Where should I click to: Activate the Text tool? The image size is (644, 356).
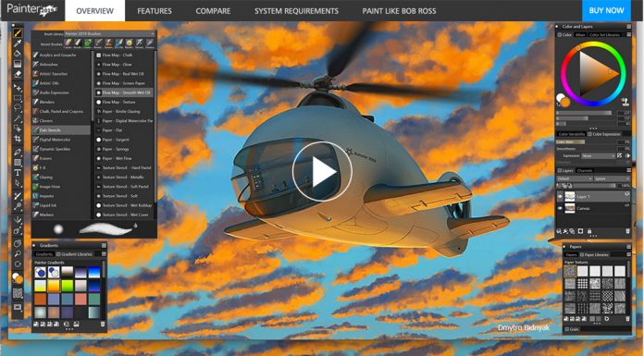pyautogui.click(x=18, y=173)
